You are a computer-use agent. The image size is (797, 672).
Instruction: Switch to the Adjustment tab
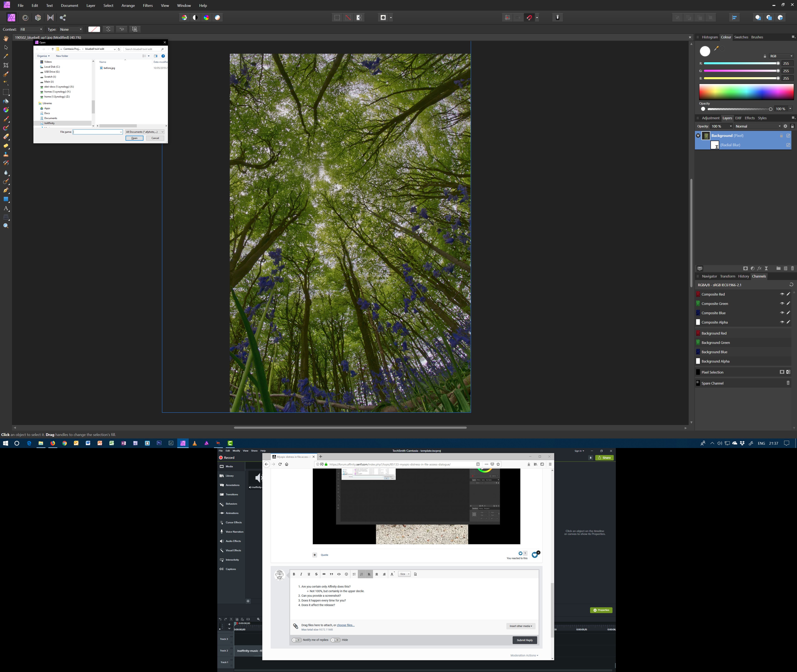(x=710, y=118)
